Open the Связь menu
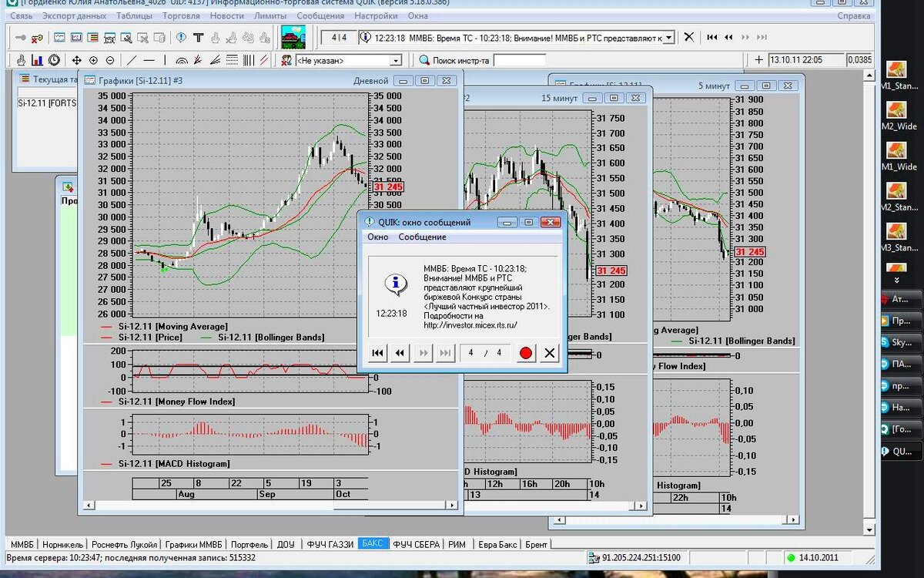 [x=21, y=15]
